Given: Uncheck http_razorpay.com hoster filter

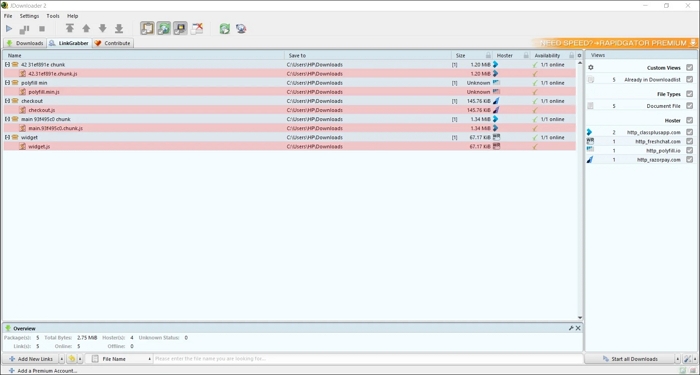Looking at the screenshot, I should (x=690, y=159).
